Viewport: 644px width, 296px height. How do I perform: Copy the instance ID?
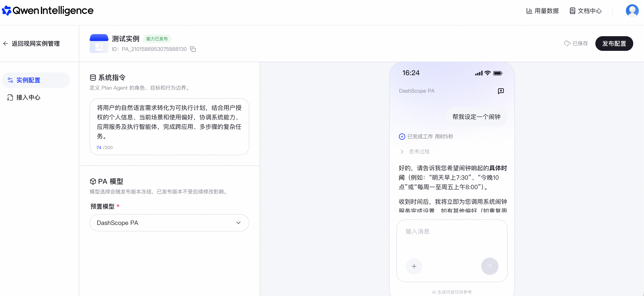coord(193,49)
